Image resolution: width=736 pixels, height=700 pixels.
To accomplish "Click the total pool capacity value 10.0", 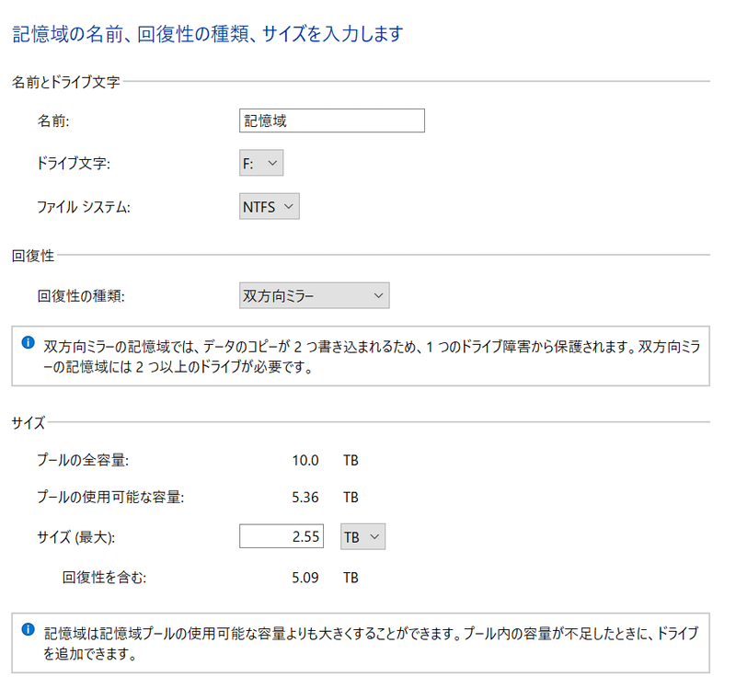I will (x=305, y=460).
